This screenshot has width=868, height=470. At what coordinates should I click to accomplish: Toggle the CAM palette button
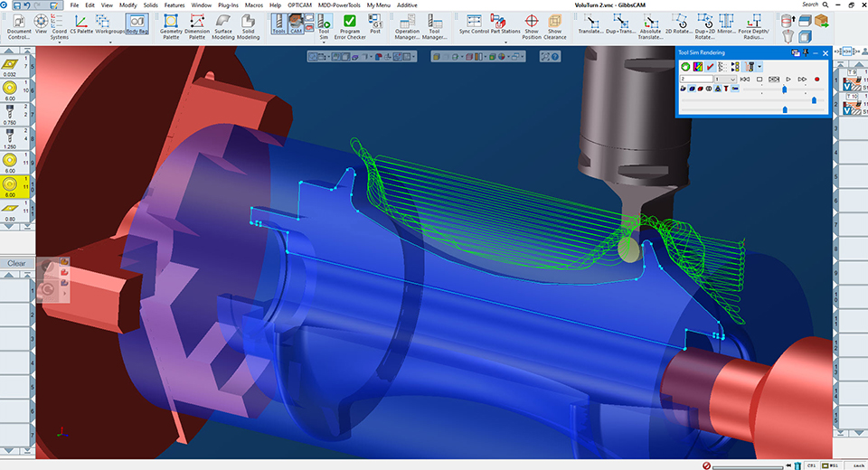point(296,21)
